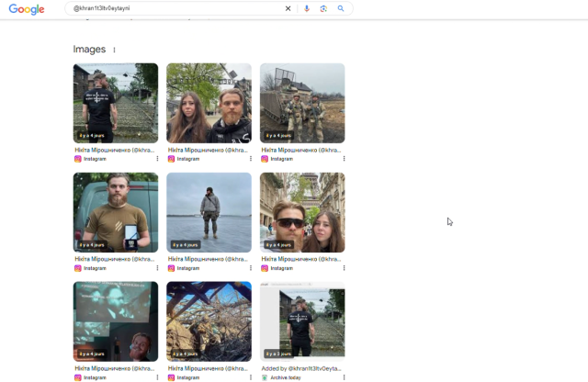Open thumbnail of sunglasses selfie near Eiffel Tower
Image resolution: width=588 pixels, height=382 pixels.
tap(302, 212)
